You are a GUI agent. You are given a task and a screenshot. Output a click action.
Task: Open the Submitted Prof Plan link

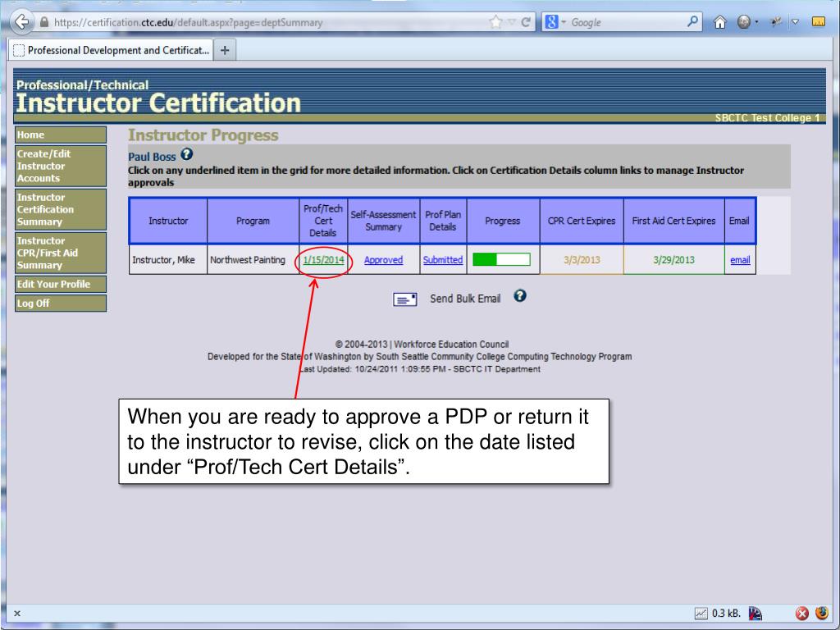click(x=443, y=260)
